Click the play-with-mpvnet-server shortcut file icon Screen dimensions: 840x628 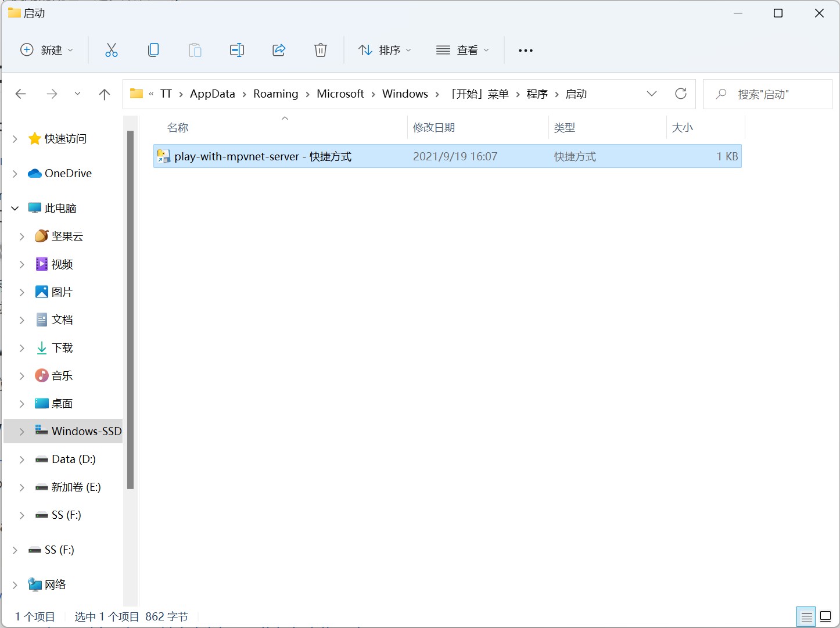[x=164, y=156]
